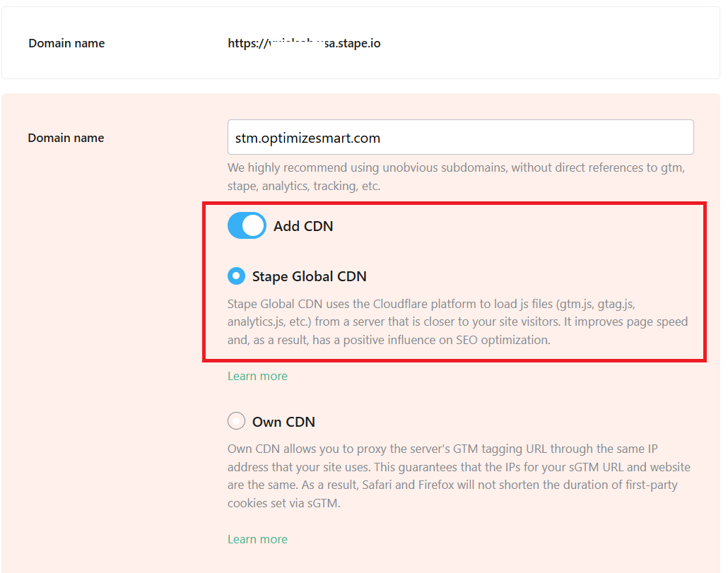The image size is (728, 573).
Task: Select the Stape Global CDN radio option
Action: [x=236, y=276]
